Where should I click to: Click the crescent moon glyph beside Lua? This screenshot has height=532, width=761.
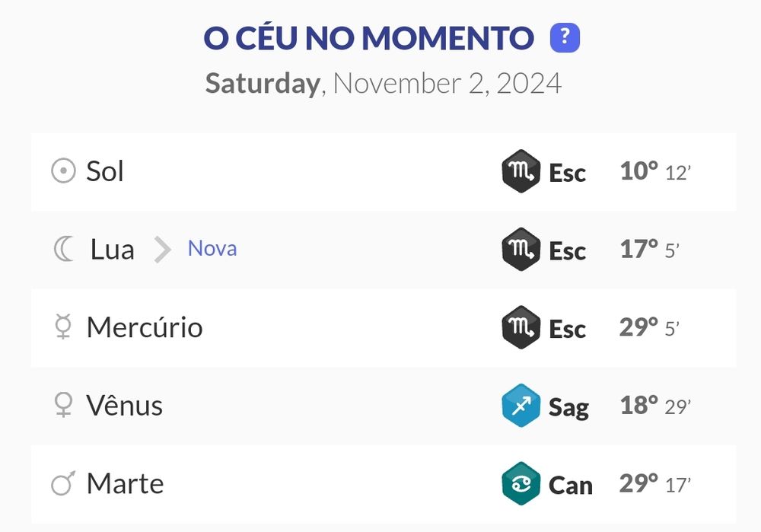(x=64, y=249)
